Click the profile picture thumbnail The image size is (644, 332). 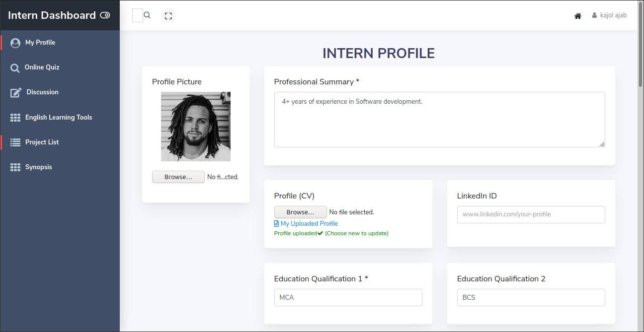[x=196, y=127]
